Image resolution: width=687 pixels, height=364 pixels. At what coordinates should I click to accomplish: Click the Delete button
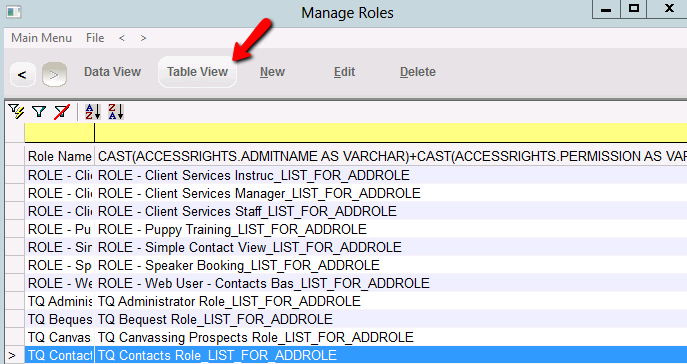(418, 72)
